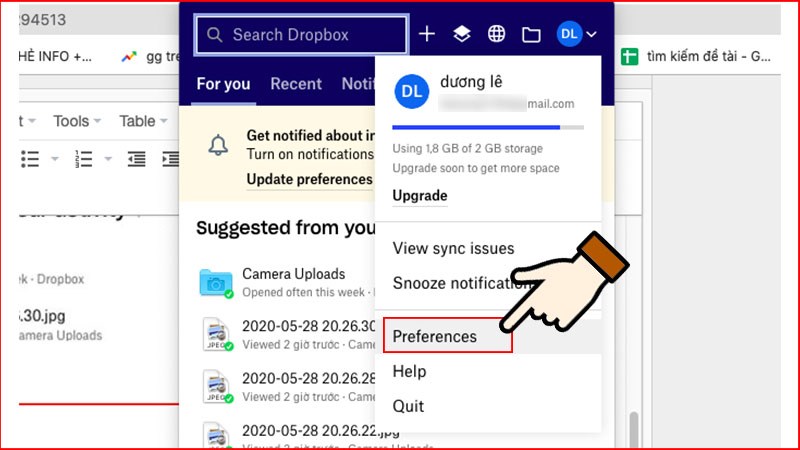Click the DL avatar next to dương lê
This screenshot has height=450, width=800.
tap(412, 91)
